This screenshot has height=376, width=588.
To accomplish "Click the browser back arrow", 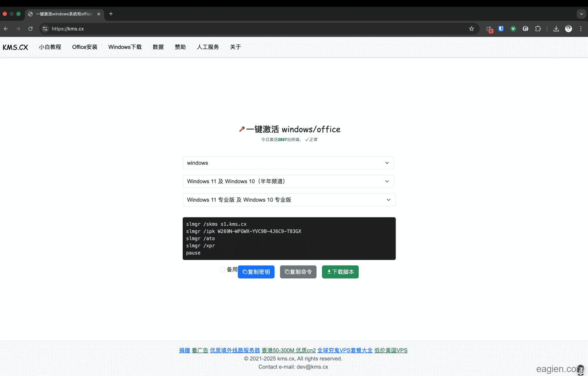I will [6, 29].
